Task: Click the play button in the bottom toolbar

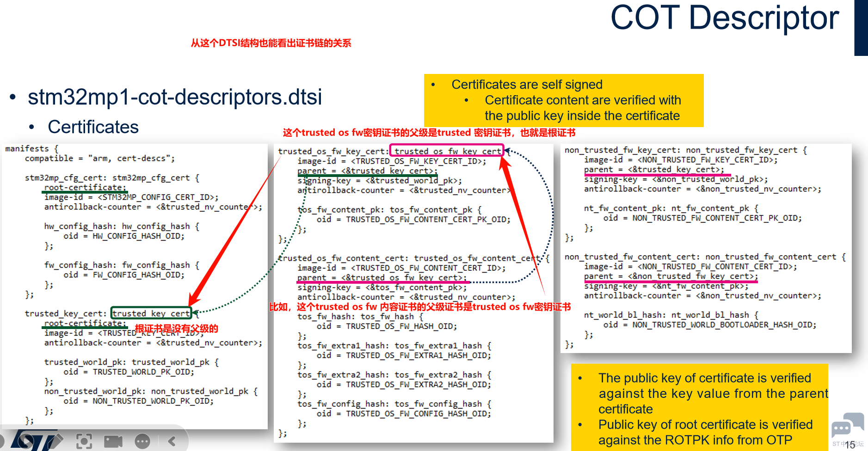Action: tap(26, 441)
